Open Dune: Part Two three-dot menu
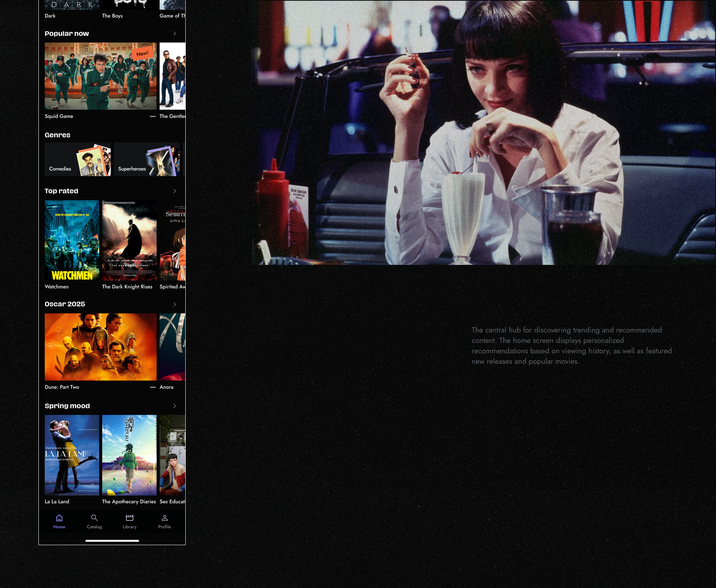This screenshot has height=588, width=716. (x=153, y=387)
